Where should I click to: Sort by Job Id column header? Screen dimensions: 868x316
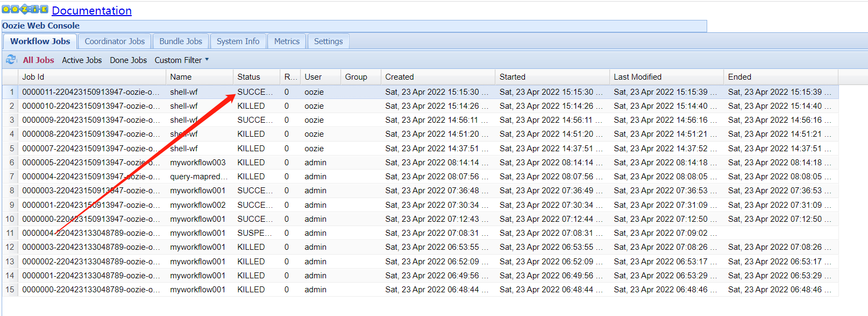[92, 77]
